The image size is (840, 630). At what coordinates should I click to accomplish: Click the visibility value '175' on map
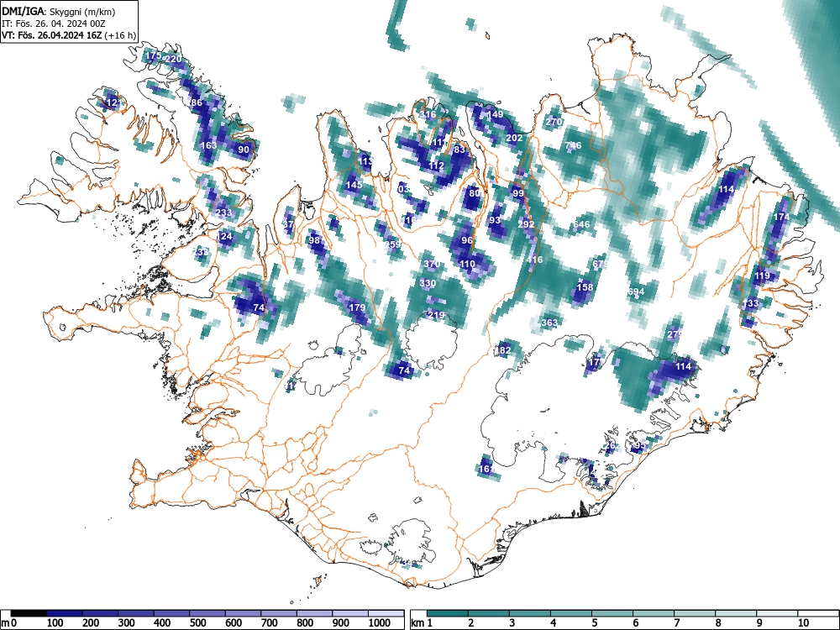[x=153, y=55]
